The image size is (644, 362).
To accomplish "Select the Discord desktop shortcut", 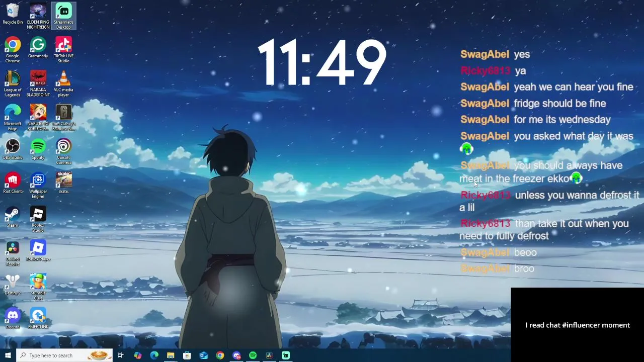I will click(x=13, y=319).
